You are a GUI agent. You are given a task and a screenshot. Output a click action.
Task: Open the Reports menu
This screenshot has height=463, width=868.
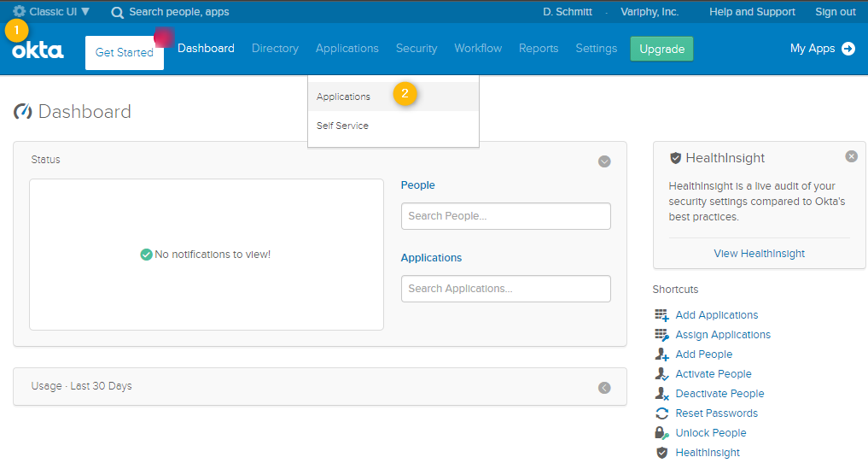[539, 48]
